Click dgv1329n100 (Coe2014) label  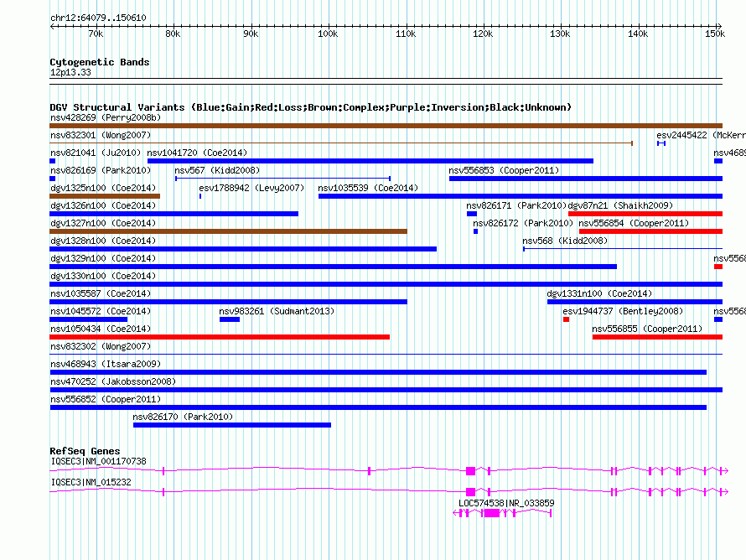pos(103,258)
